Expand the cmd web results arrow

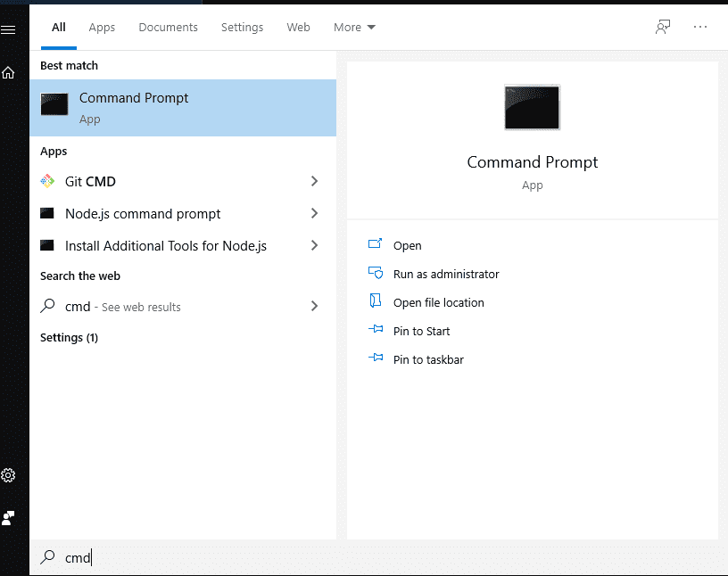pyautogui.click(x=314, y=306)
